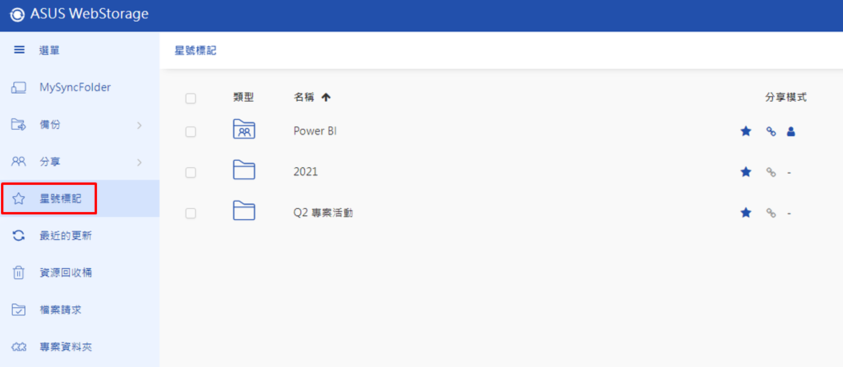Screen dimensions: 843x367
Task: Click the shared folder thumbnail for Power BI
Action: pyautogui.click(x=244, y=130)
